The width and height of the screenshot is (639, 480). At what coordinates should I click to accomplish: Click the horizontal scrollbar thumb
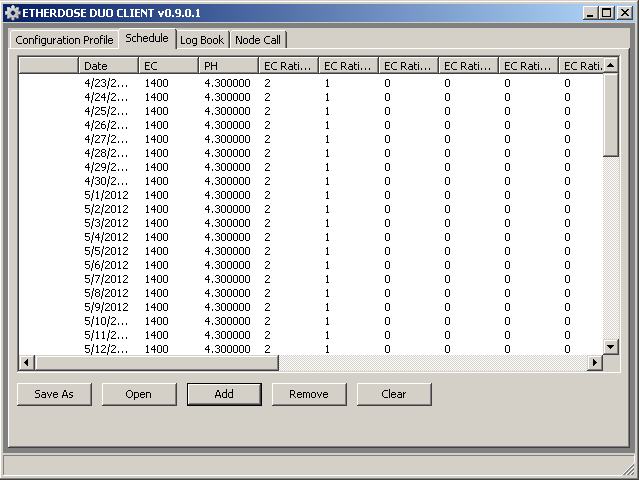point(156,362)
